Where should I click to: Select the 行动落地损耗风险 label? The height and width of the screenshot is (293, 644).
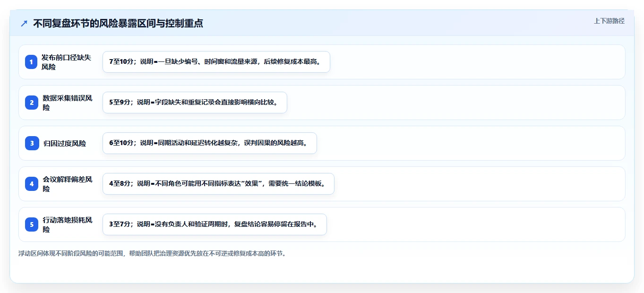click(x=67, y=224)
